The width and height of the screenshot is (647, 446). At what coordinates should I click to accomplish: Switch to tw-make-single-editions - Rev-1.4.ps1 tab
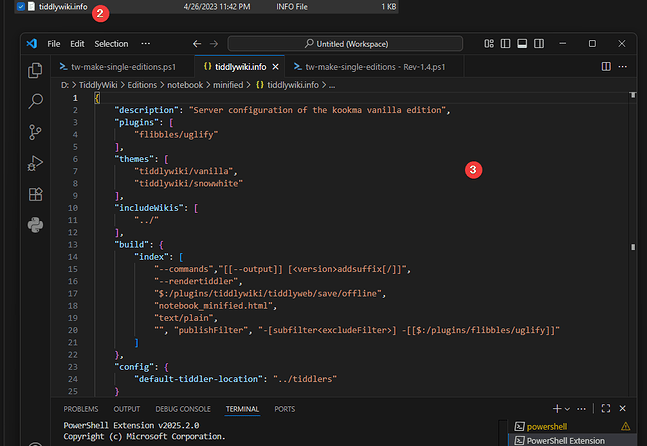[x=374, y=67]
